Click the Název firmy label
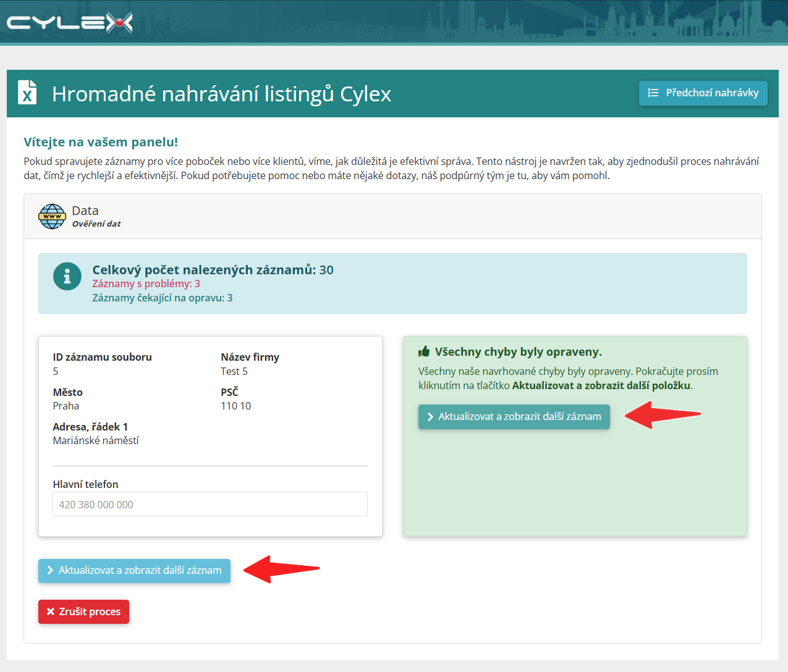Viewport: 788px width, 672px height. [250, 357]
